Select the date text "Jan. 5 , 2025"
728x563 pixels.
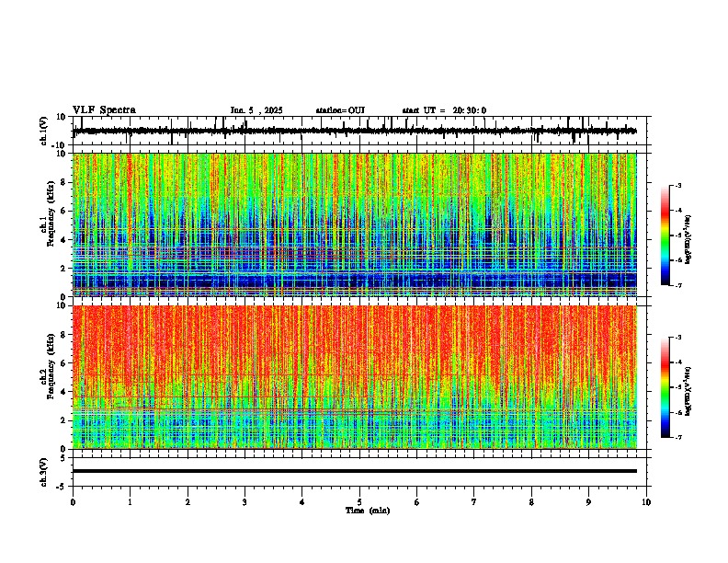point(256,110)
